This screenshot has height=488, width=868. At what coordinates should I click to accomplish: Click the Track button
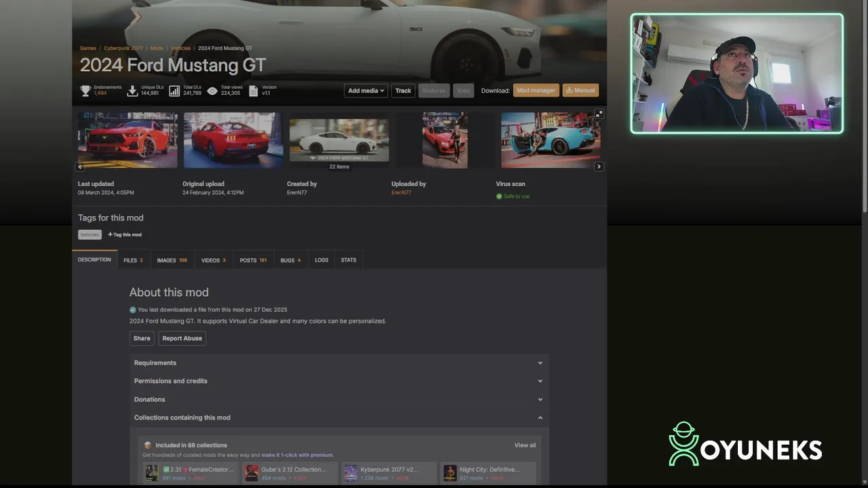tap(403, 90)
